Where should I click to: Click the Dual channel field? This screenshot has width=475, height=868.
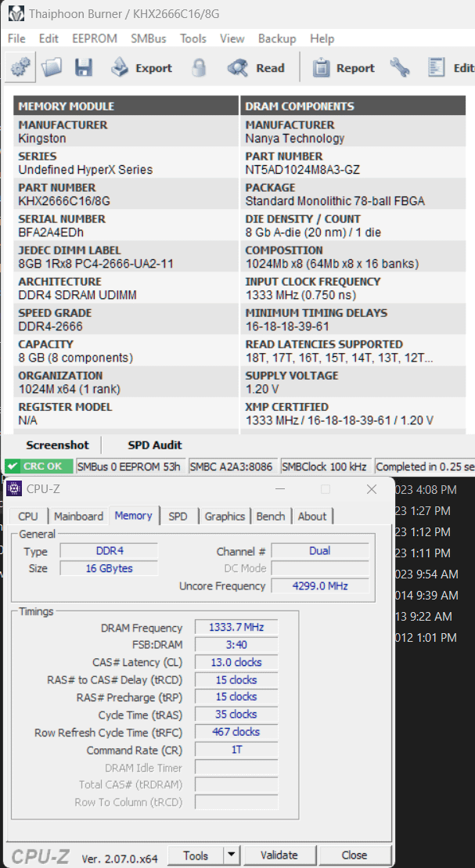pyautogui.click(x=320, y=551)
